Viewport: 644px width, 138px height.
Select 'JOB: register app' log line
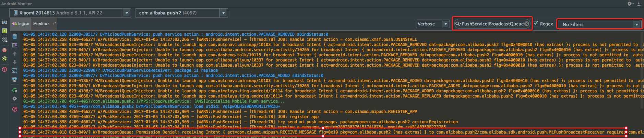coord(171,117)
